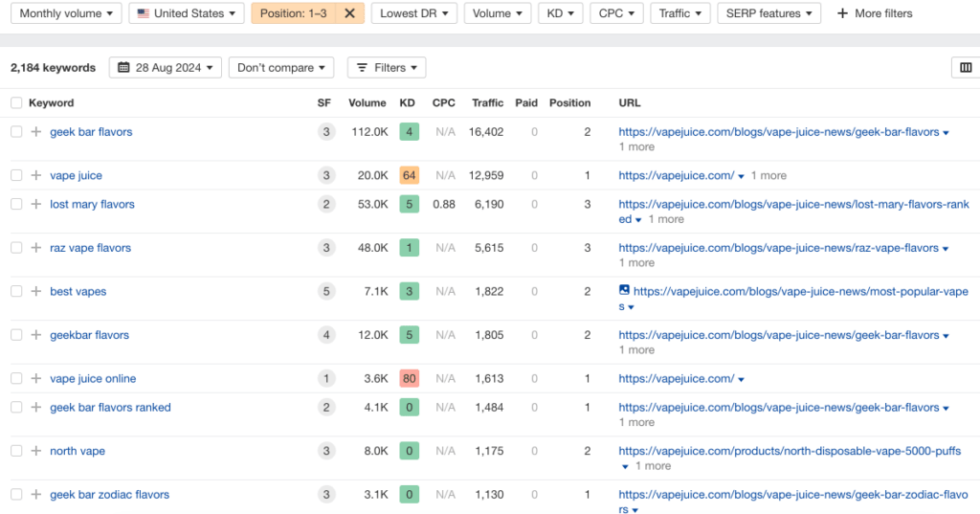Click traffic value 16,402
Image resolution: width=980 pixels, height=514 pixels.
tap(486, 132)
